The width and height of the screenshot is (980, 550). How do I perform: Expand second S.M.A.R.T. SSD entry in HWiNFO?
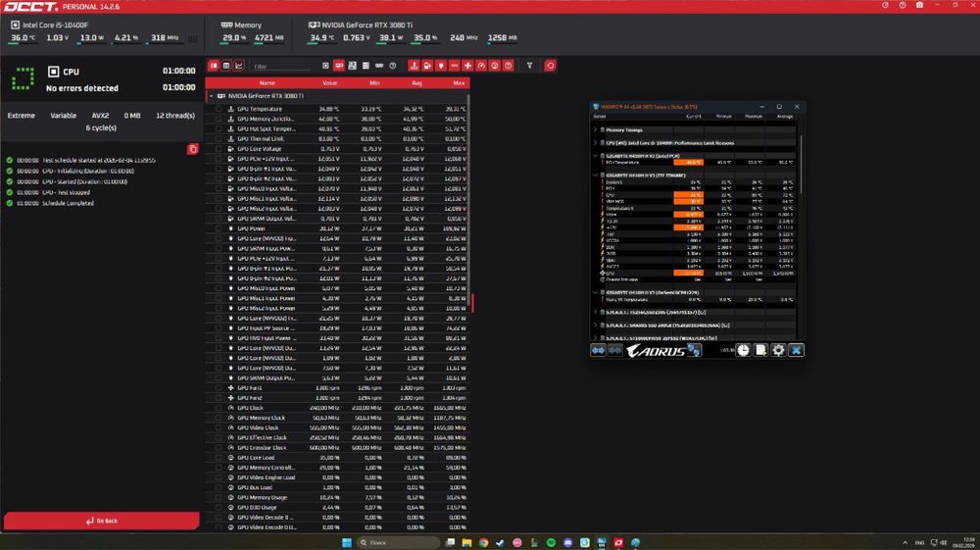(x=595, y=325)
